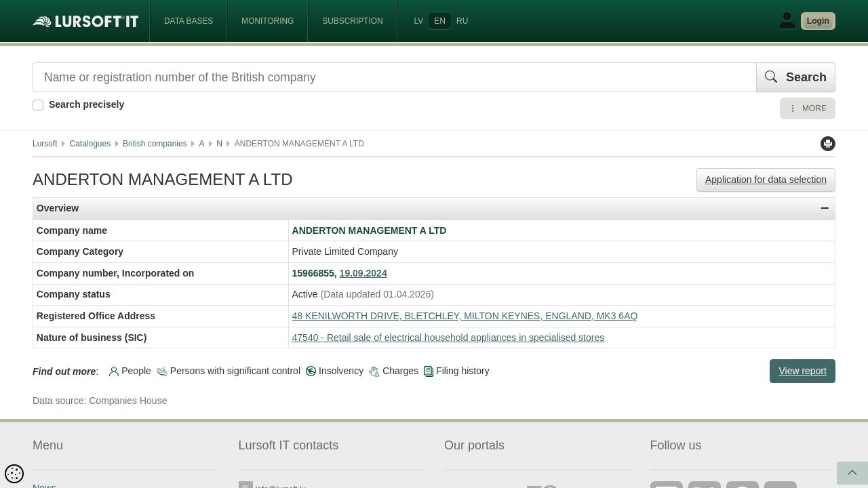This screenshot has height=488, width=868.
Task: Open SIC 47540 retail sale link
Action: (448, 338)
